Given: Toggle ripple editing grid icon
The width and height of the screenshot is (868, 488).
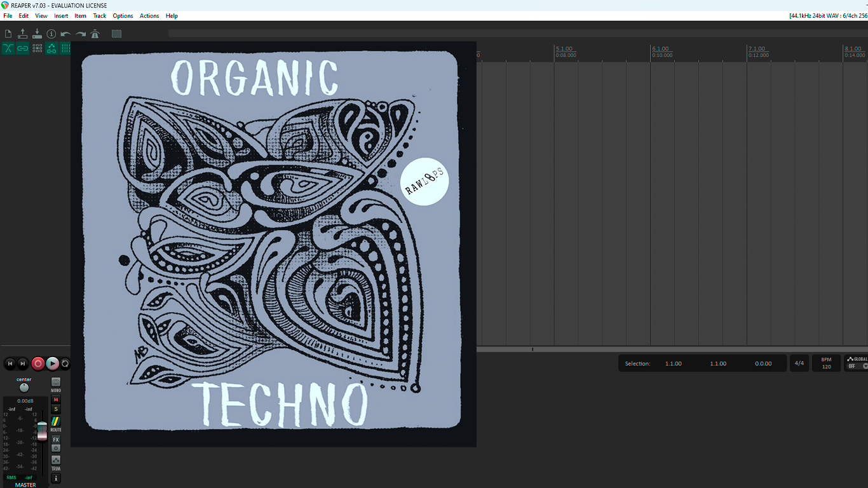Looking at the screenshot, I should (37, 48).
